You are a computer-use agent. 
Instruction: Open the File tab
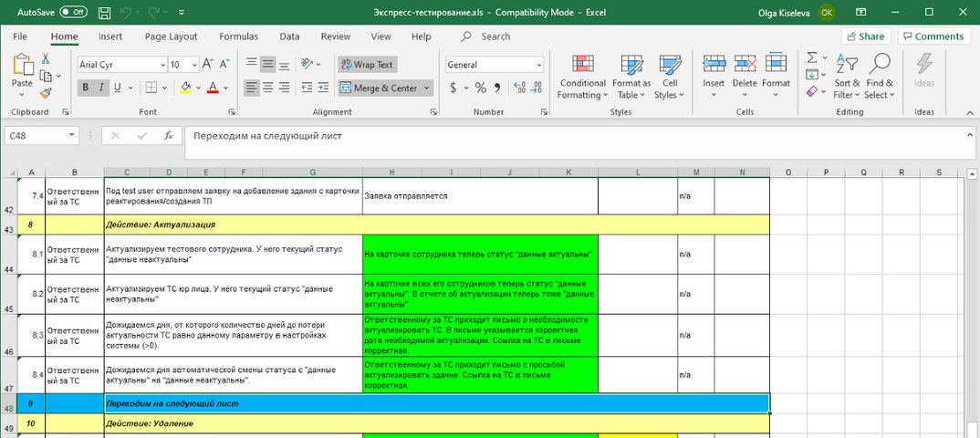click(x=20, y=36)
